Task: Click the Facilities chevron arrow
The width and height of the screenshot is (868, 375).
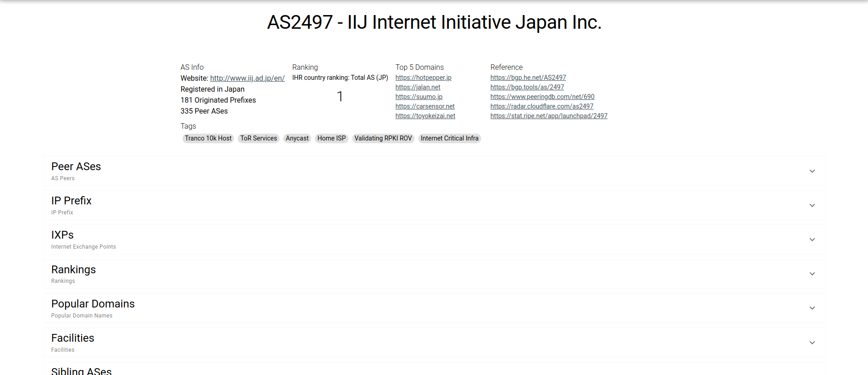Action: pyautogui.click(x=812, y=343)
